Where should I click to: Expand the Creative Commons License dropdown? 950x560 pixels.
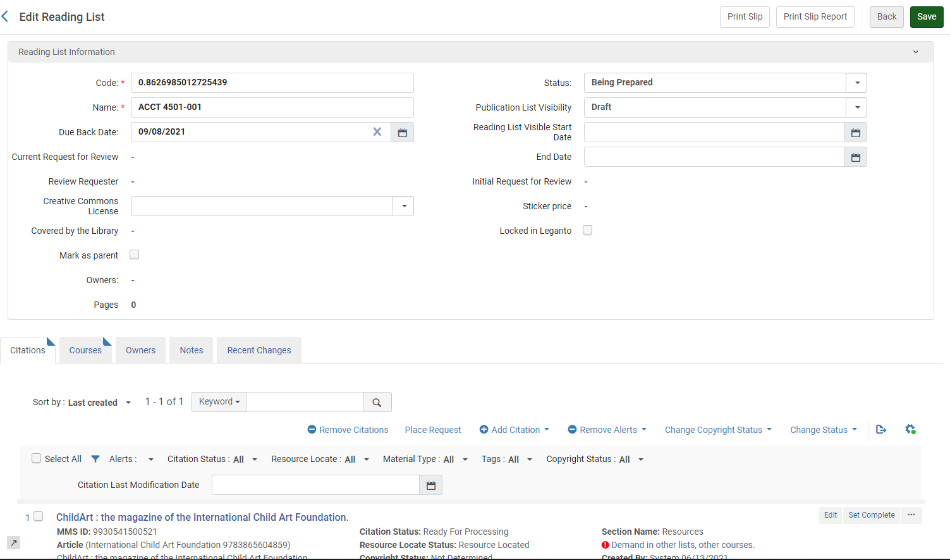point(272,206)
